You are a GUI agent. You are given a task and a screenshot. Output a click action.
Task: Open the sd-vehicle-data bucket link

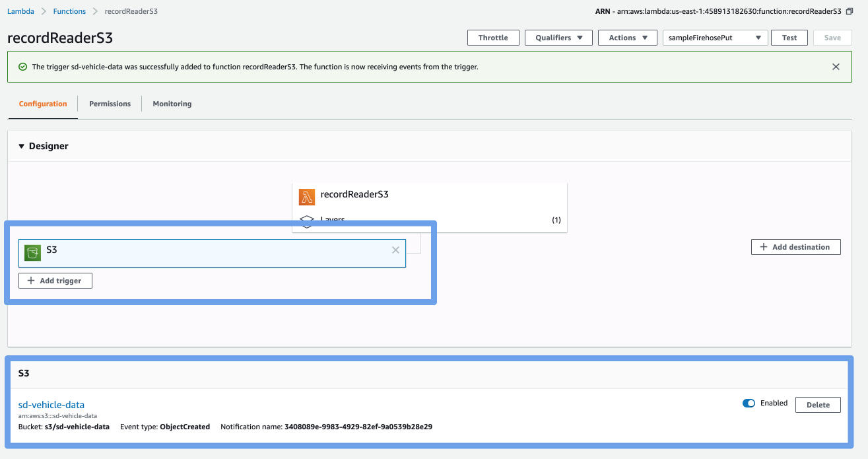(x=51, y=405)
